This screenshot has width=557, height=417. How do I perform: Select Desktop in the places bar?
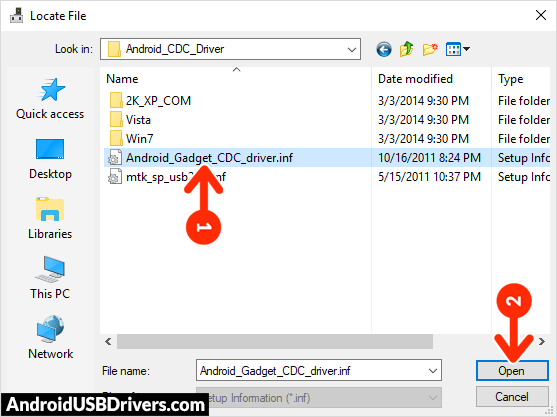pyautogui.click(x=50, y=159)
